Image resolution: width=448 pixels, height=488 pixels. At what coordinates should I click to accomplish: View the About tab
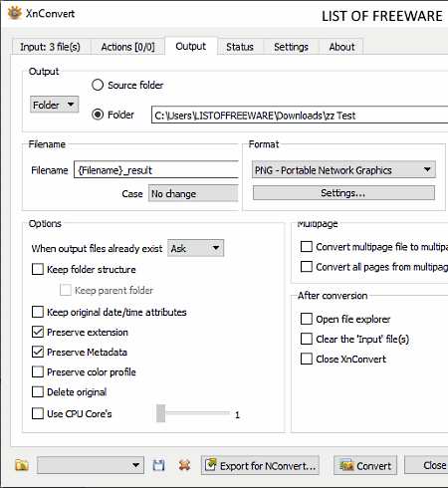point(341,47)
